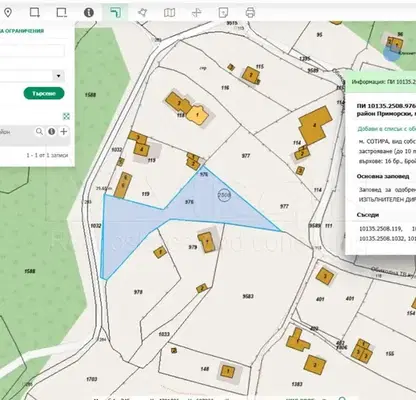Add result to list with plus icon
This screenshot has height=400, width=416.
[63, 131]
